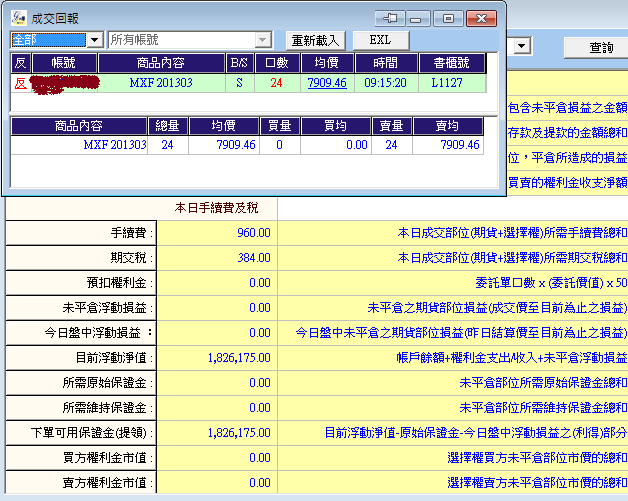
Task: Click the 下單可用保證金(提領) label
Action: click(x=92, y=433)
